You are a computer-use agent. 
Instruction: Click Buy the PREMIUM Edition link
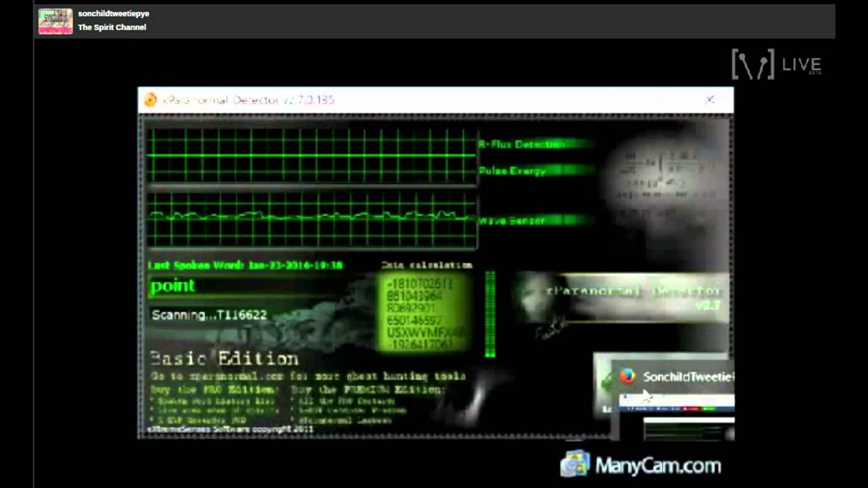[x=368, y=390]
